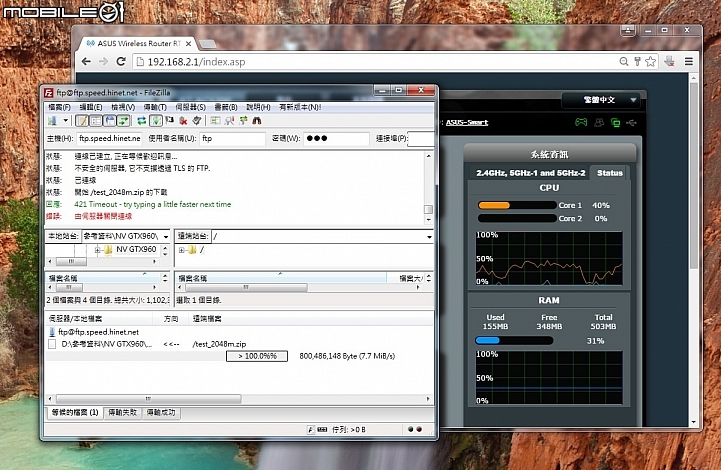Screen dimensions: 721x470
Task: Click the 100.0% transfer progress bar
Action: tap(257, 356)
